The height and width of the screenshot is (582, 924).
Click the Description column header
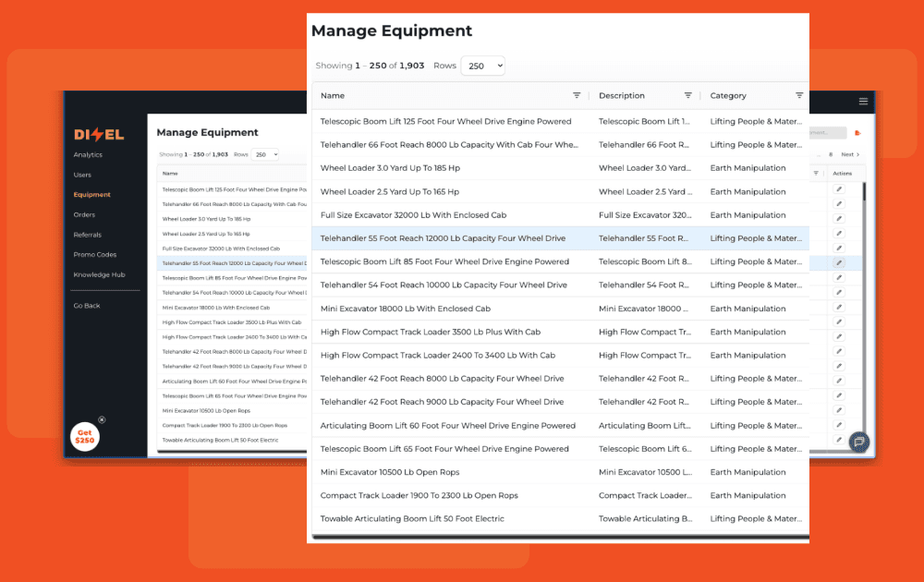coord(622,95)
